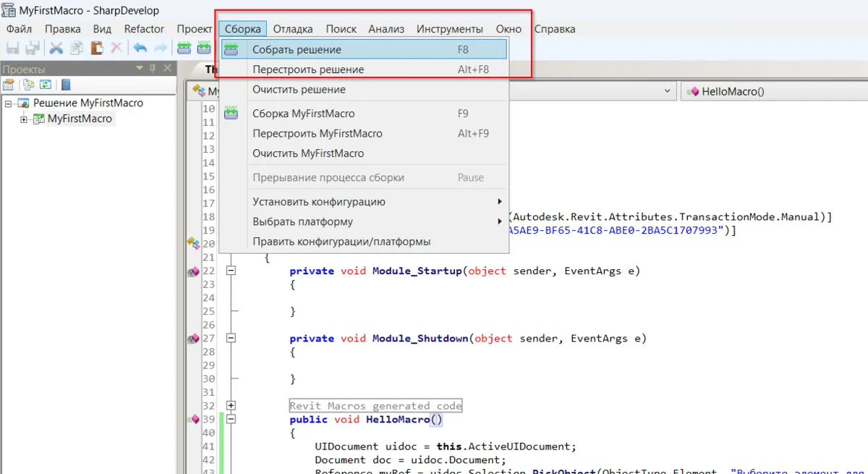This screenshot has width=868, height=474.
Task: Click the blue book icon in Проекты toolbar
Action: [x=66, y=85]
